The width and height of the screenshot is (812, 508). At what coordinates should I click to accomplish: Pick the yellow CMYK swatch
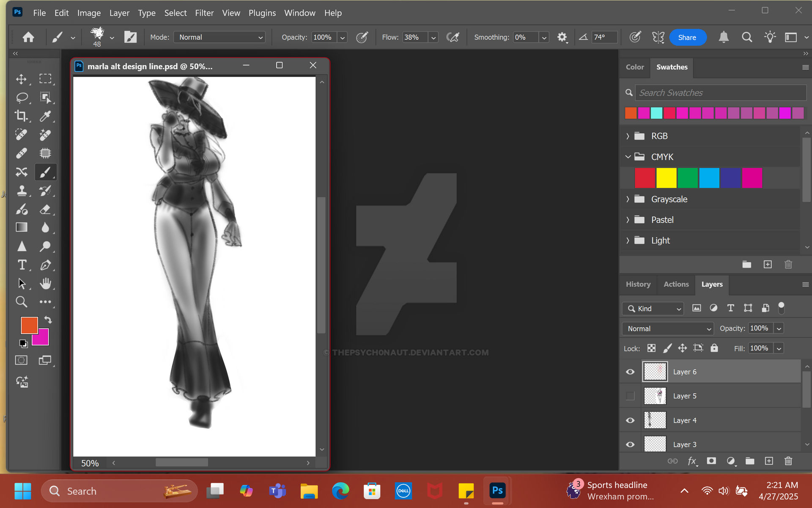pyautogui.click(x=666, y=178)
